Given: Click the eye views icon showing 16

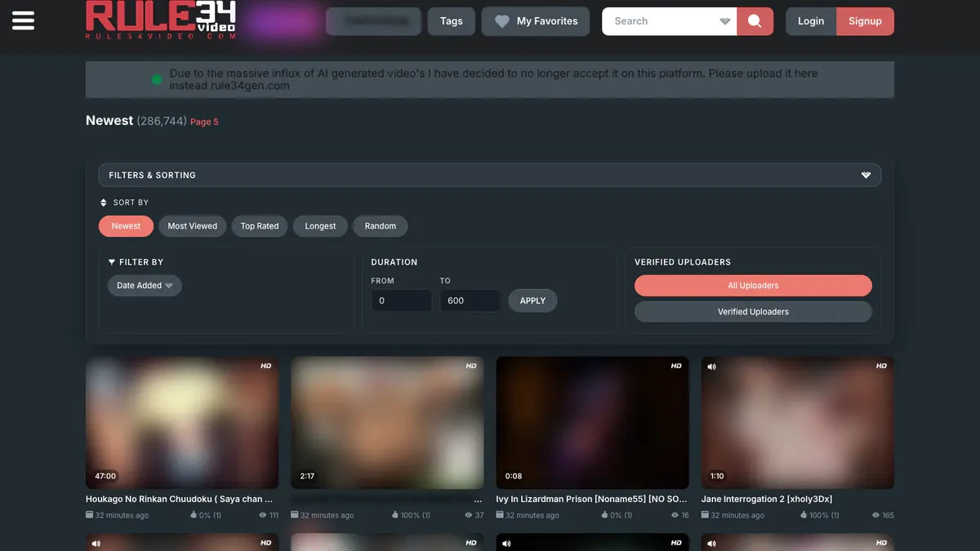Looking at the screenshot, I should click(675, 515).
